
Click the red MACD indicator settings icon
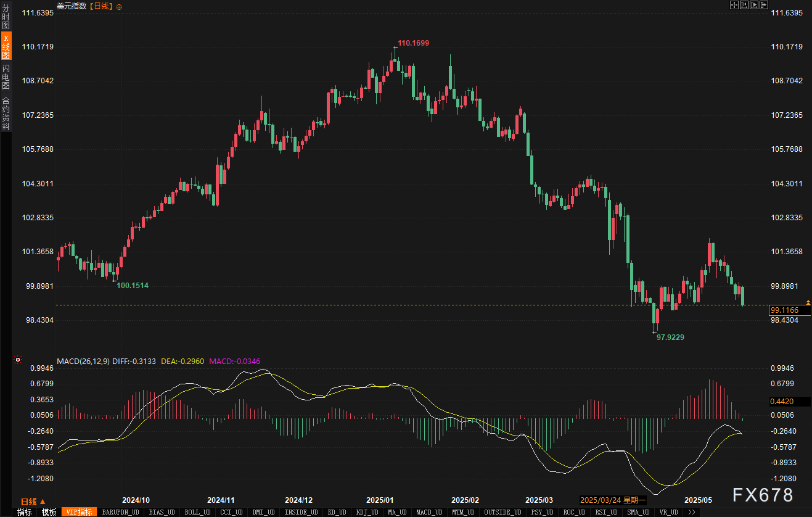[18, 360]
